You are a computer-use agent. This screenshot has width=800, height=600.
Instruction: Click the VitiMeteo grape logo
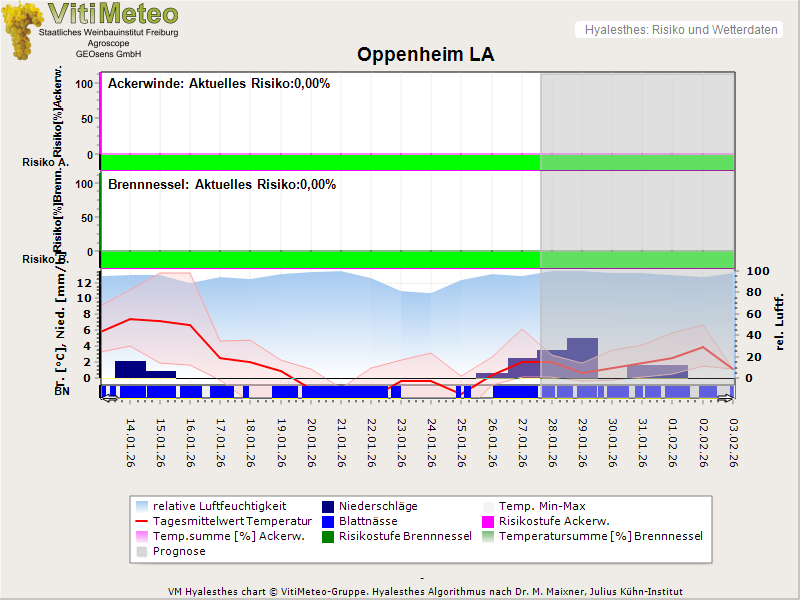point(22,30)
